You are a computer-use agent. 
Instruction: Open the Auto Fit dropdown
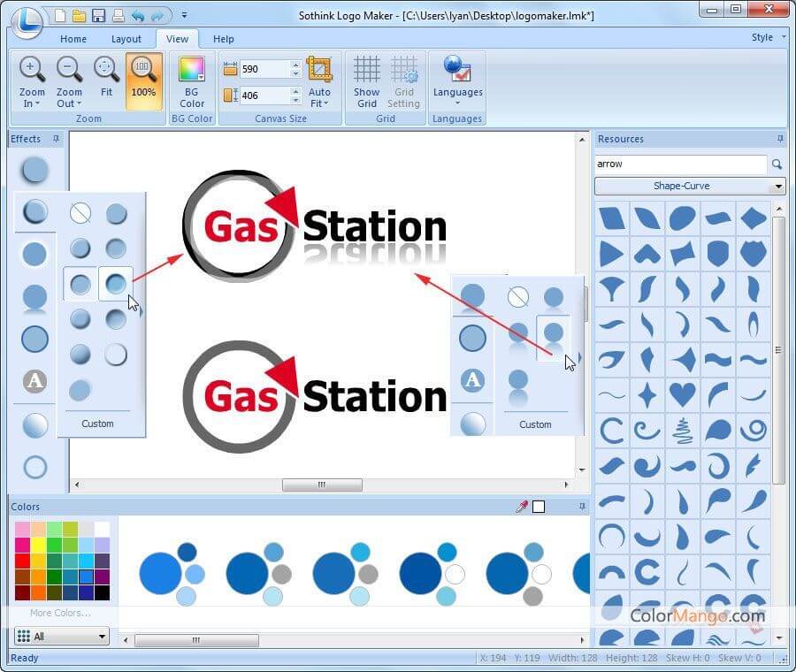pos(319,97)
